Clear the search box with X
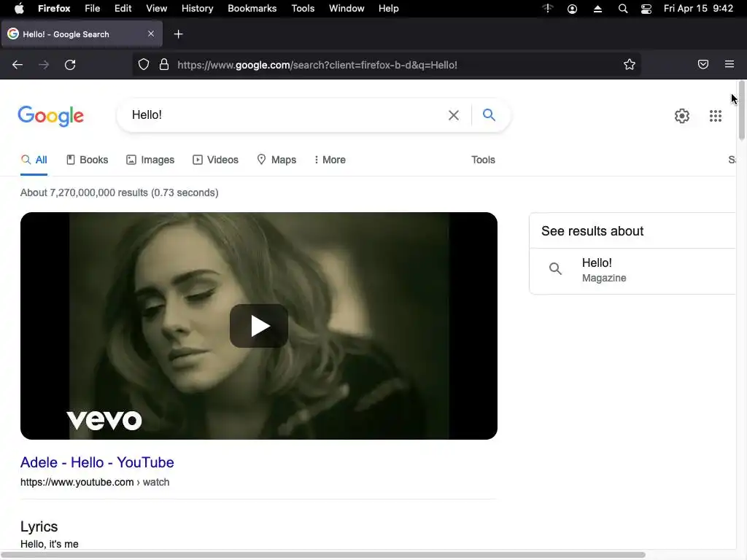This screenshot has height=560, width=747. click(x=454, y=115)
